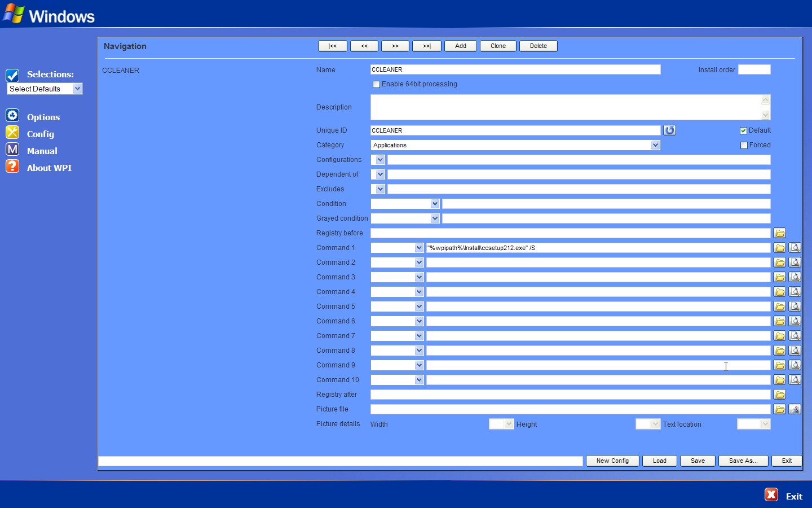
Task: Uncheck the Default checkbox
Action: click(743, 130)
